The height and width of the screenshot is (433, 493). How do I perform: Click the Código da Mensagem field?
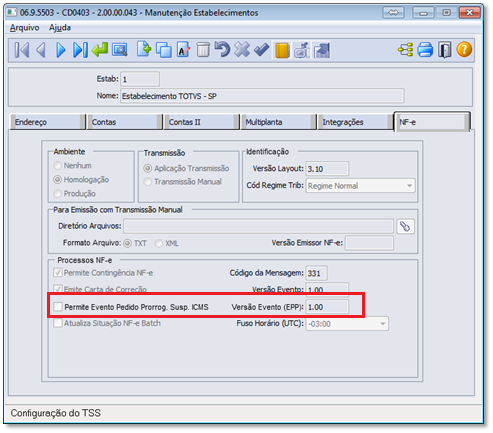(316, 273)
